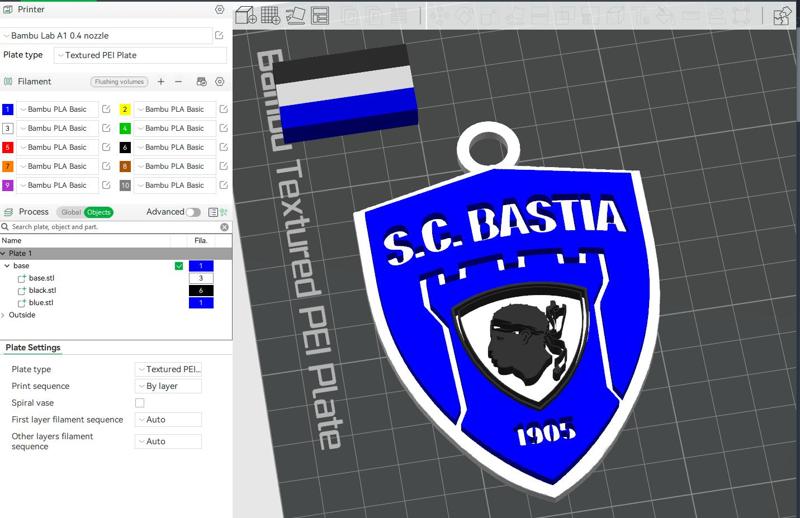The width and height of the screenshot is (800, 518).
Task: Open the process settings list icon
Action: point(213,212)
